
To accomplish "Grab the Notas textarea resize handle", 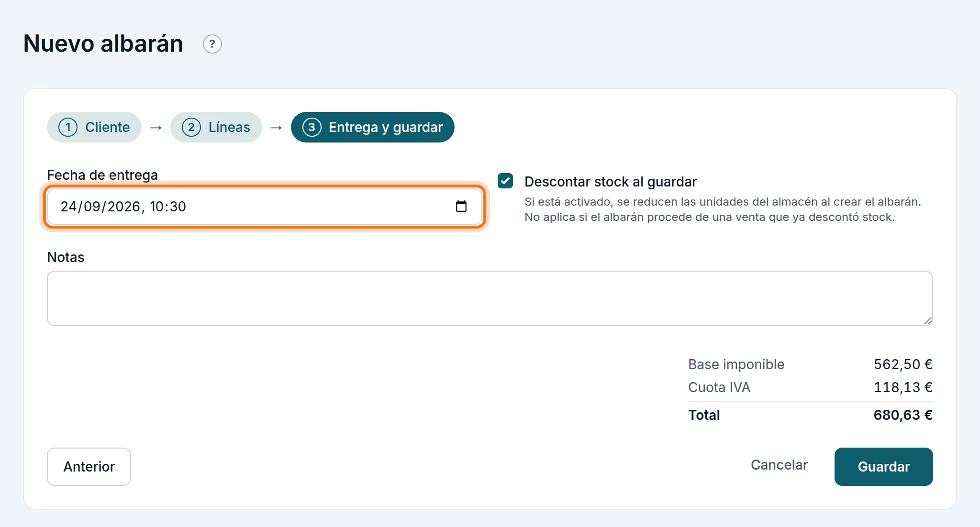I will tap(928, 321).
